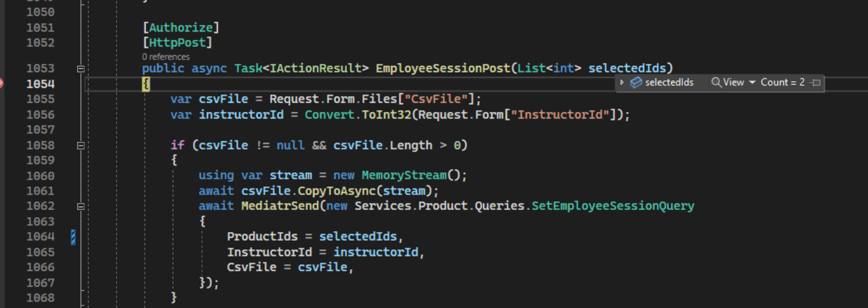
Task: Click the selectedIds object cube icon
Action: (636, 83)
